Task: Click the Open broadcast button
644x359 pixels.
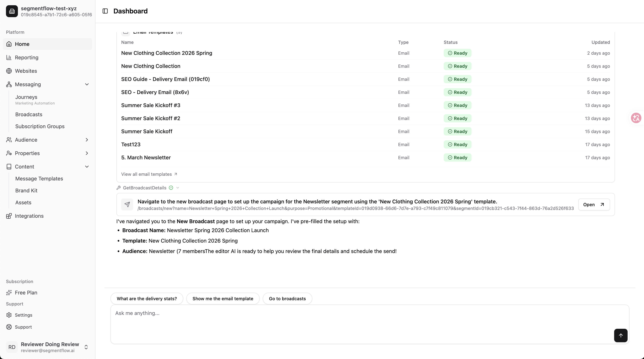Action: (x=594, y=205)
